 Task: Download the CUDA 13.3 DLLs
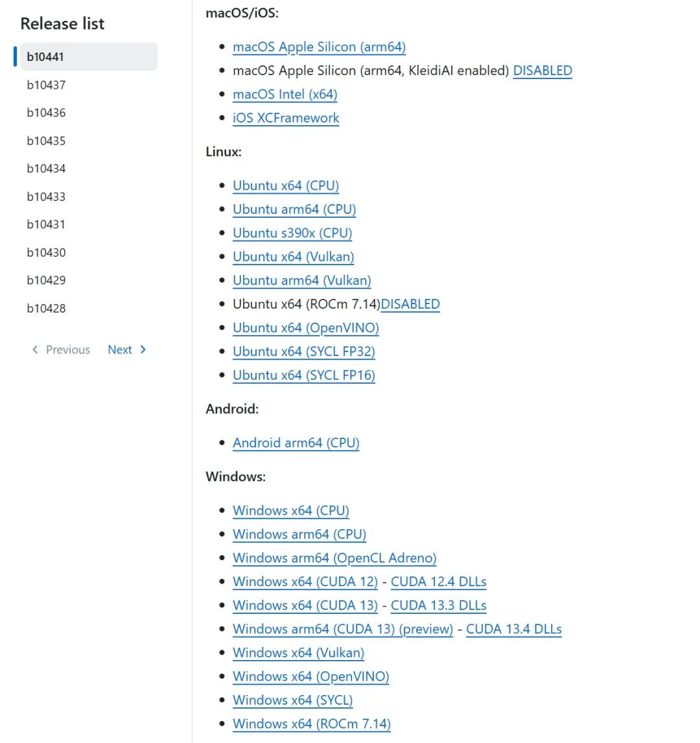pyautogui.click(x=439, y=606)
